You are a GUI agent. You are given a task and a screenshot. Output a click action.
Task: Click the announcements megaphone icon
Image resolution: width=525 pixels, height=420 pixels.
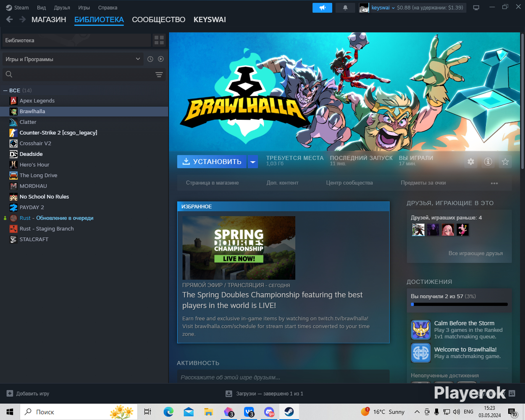[322, 8]
